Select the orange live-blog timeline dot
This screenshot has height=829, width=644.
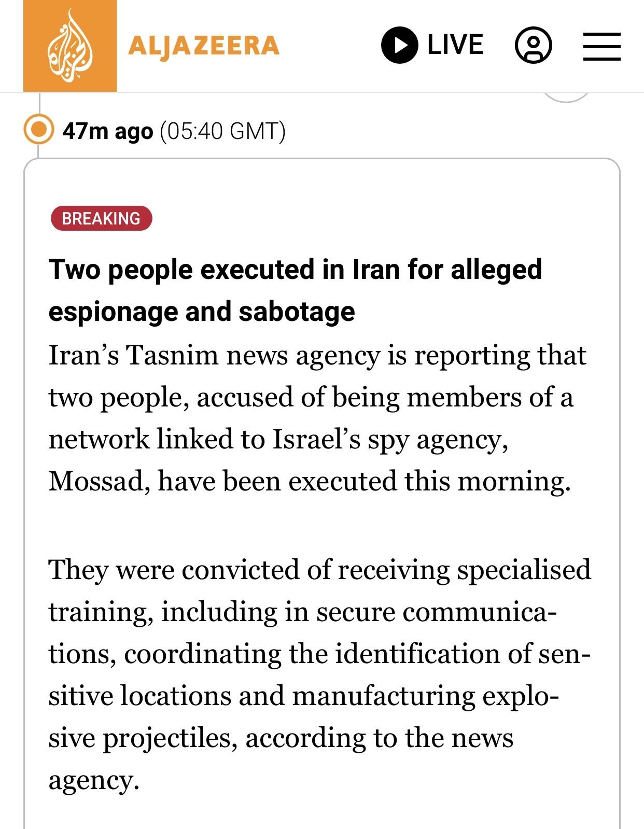[x=39, y=130]
